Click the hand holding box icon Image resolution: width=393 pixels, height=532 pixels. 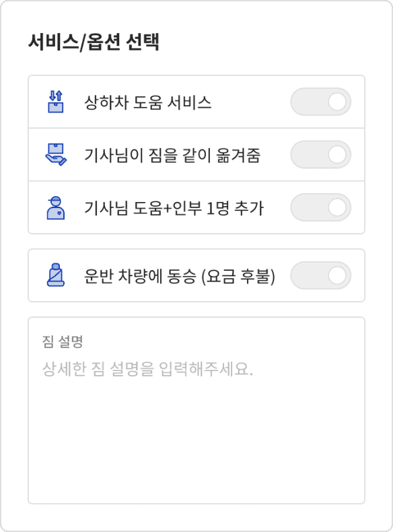pyautogui.click(x=56, y=154)
